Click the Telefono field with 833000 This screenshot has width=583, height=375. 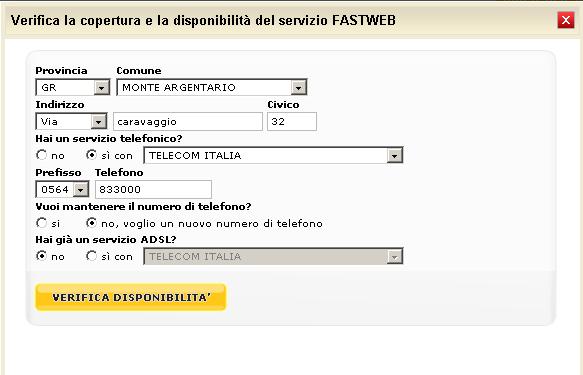(153, 189)
